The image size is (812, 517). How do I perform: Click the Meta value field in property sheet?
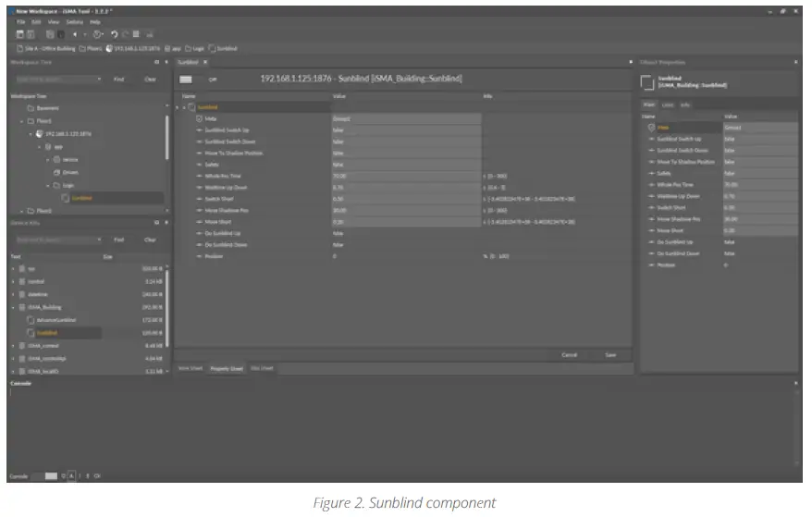(407, 118)
